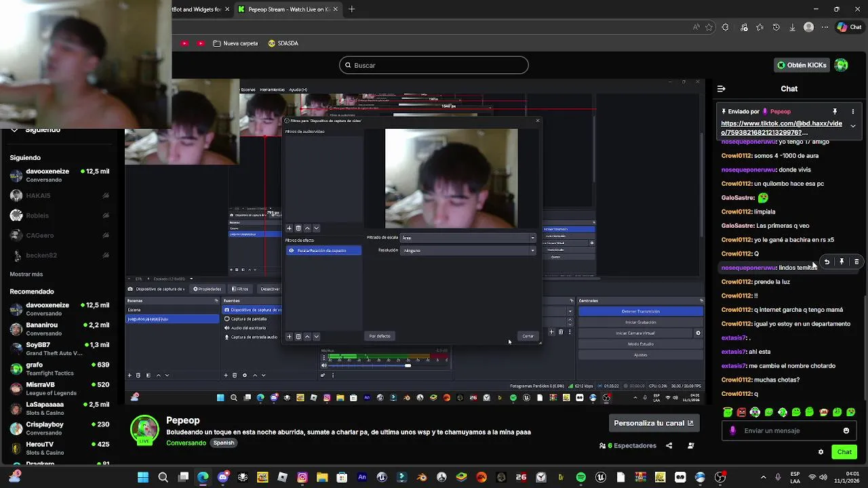Open new browser tab
This screenshot has height=488, width=868.
(351, 9)
